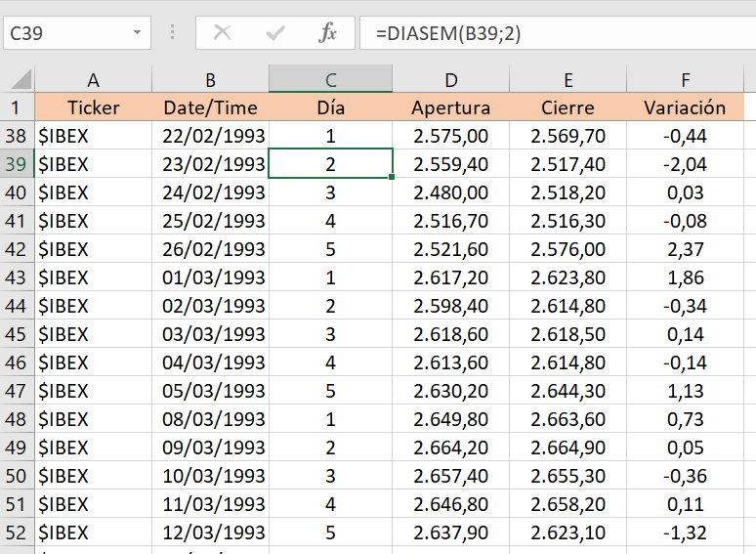Screen dimensions: 756x554
Task: Click the Apertura value 2.617,20
Action: pos(450,277)
